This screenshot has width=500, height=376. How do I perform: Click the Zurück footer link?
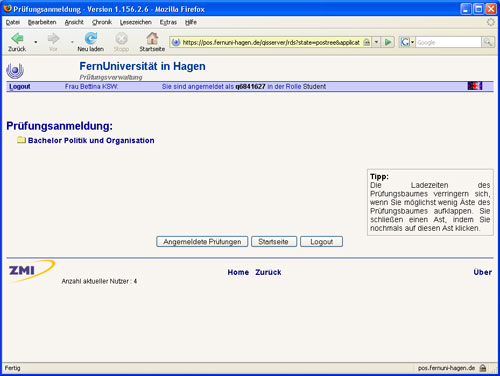point(268,272)
